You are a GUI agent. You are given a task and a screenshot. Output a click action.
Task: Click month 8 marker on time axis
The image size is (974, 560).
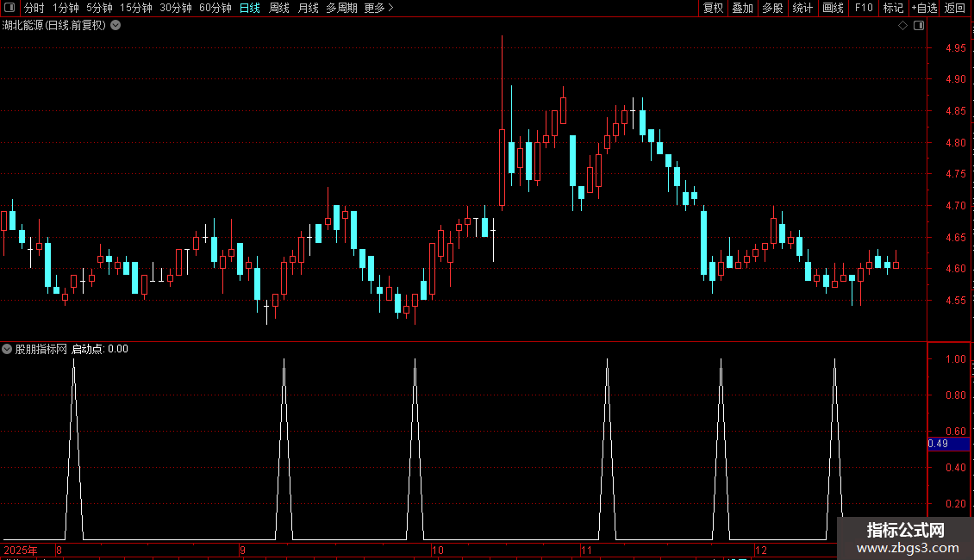point(59,550)
